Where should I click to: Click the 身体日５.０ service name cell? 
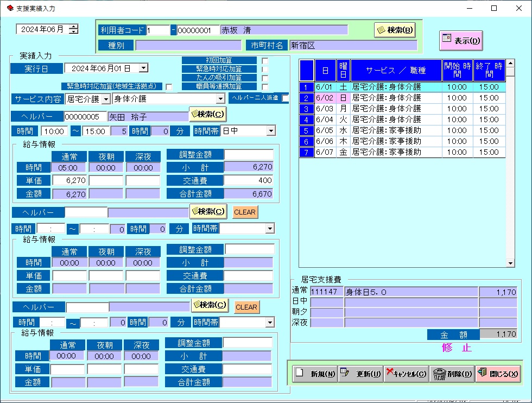point(411,292)
